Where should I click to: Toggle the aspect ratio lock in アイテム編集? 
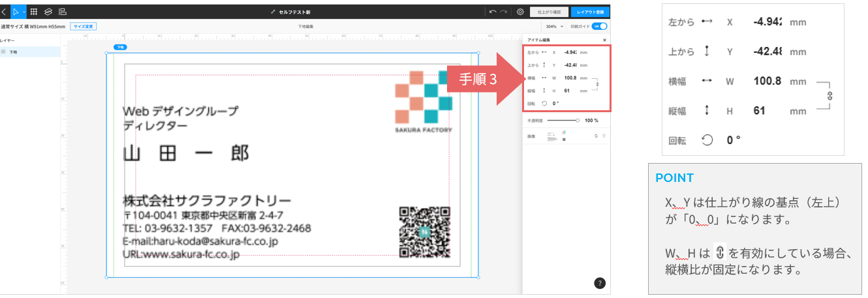(x=596, y=84)
